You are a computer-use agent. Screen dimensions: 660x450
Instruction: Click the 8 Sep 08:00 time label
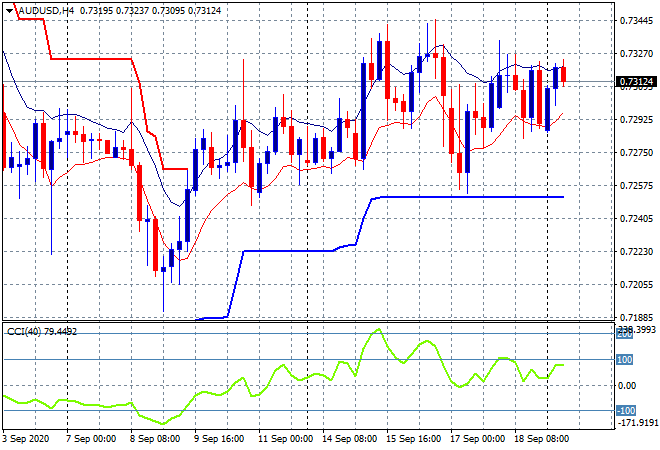click(154, 439)
